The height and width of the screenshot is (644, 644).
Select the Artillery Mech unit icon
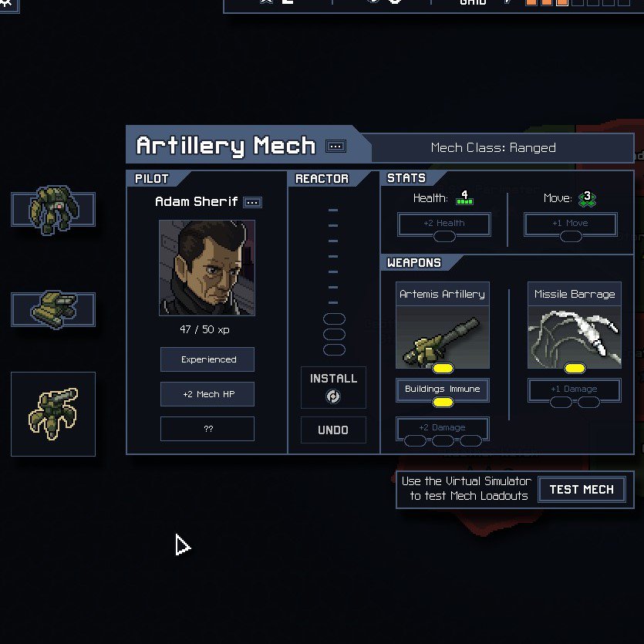[x=53, y=413]
